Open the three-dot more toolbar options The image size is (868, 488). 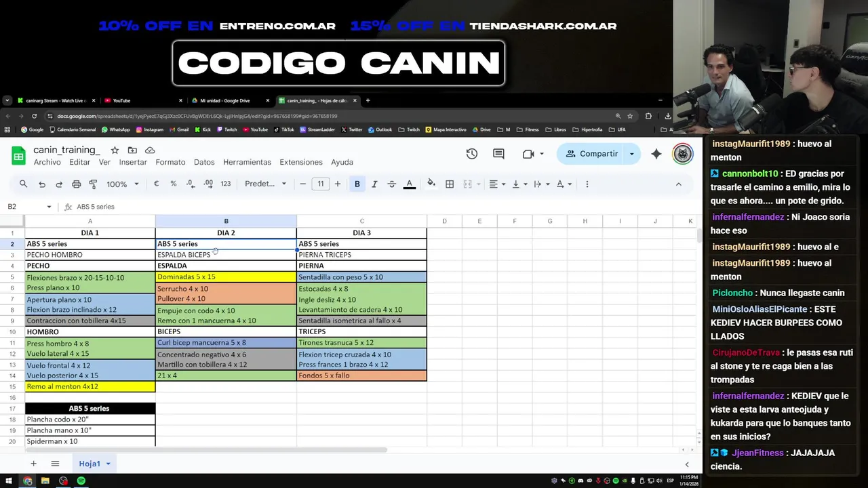tap(587, 184)
